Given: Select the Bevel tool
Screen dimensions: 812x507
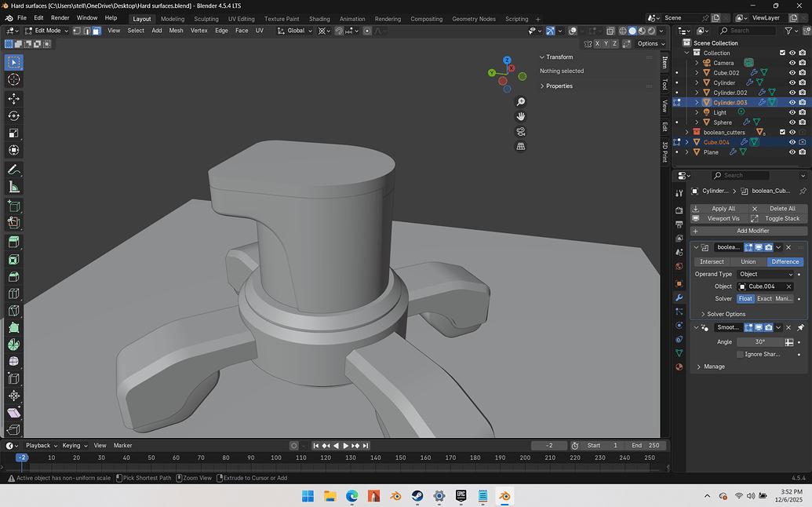Looking at the screenshot, I should pyautogui.click(x=14, y=276).
